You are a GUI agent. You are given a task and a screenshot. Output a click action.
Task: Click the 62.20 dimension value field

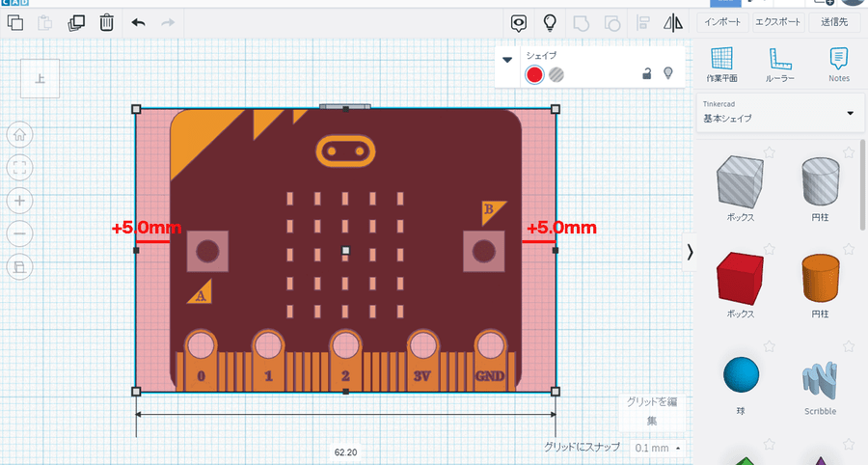point(346,452)
